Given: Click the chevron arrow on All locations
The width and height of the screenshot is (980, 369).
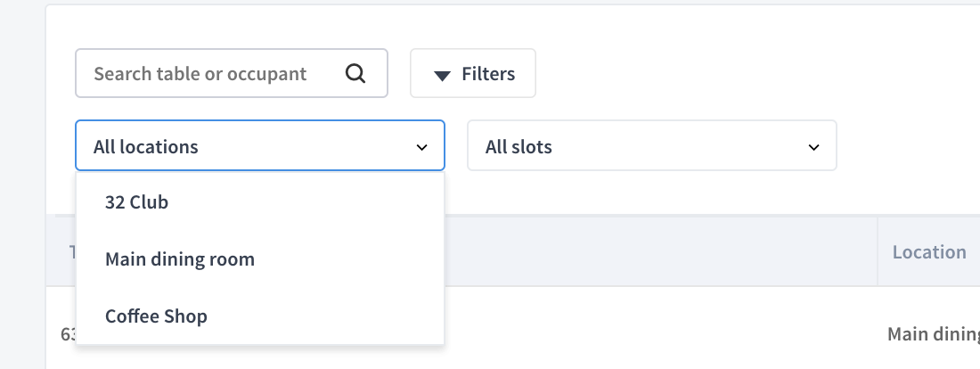Looking at the screenshot, I should [422, 148].
